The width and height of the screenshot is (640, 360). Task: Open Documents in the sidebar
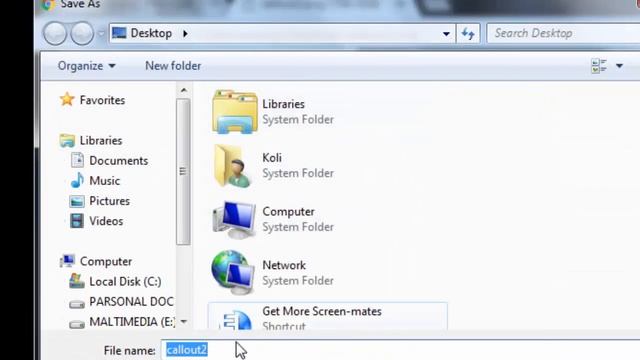coord(119,161)
